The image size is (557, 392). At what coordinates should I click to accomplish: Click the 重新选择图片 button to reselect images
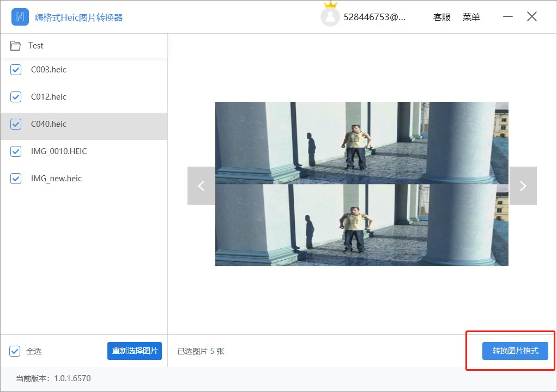tap(134, 351)
